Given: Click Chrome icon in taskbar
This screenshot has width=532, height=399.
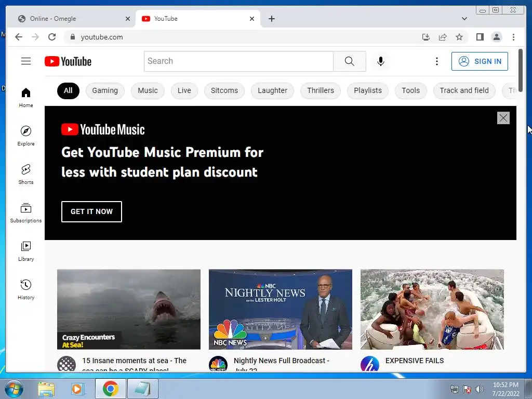Looking at the screenshot, I should click(111, 389).
